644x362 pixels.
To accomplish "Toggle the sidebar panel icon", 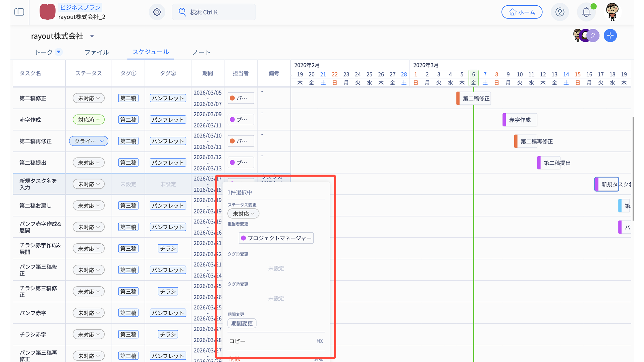I will tap(19, 12).
